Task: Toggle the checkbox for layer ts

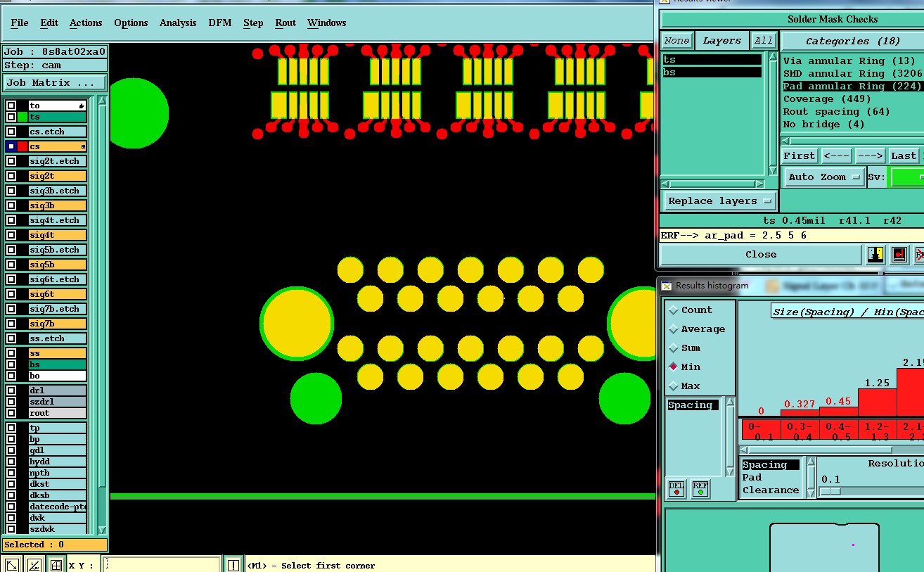Action: click(x=11, y=117)
